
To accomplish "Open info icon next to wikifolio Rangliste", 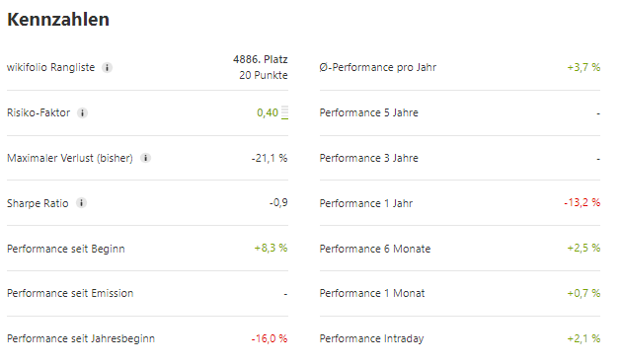I will coord(107,68).
